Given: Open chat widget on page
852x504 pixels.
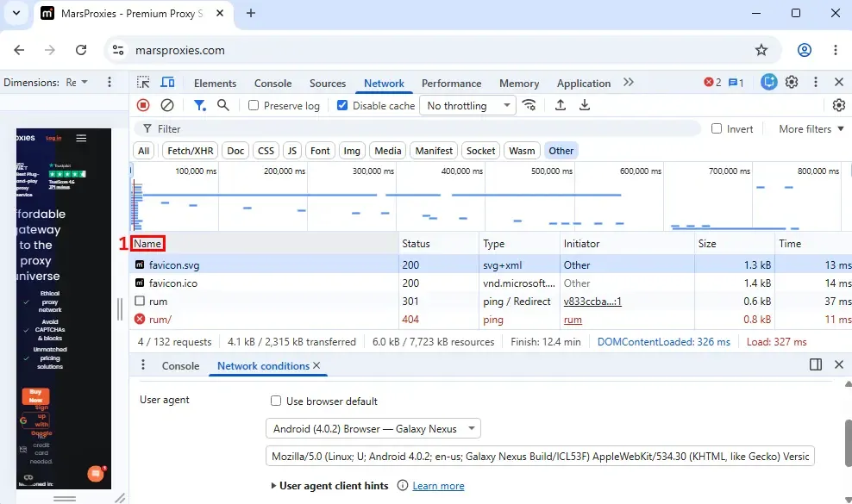Looking at the screenshot, I should click(96, 474).
